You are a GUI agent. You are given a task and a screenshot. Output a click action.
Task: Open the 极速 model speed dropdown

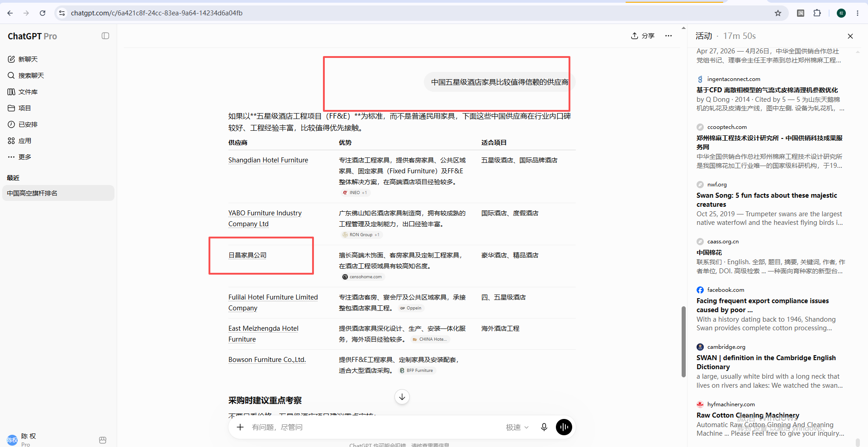[517, 427]
